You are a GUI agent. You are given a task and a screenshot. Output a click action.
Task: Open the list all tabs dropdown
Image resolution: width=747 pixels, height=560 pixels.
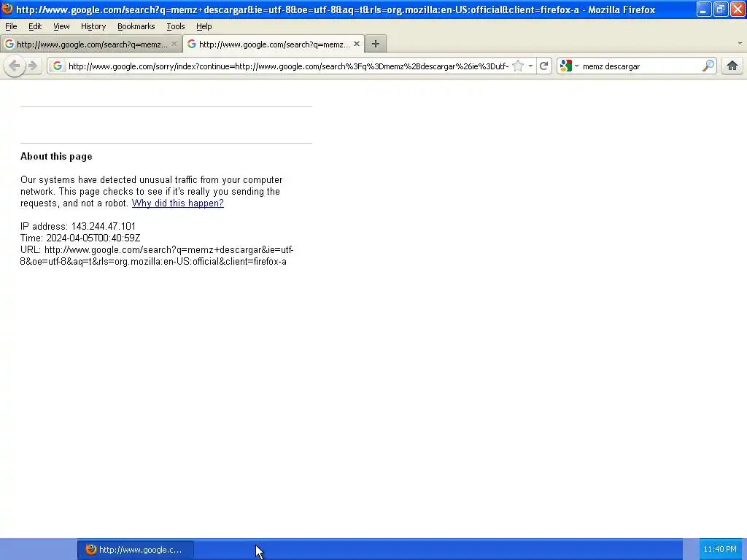tap(740, 43)
